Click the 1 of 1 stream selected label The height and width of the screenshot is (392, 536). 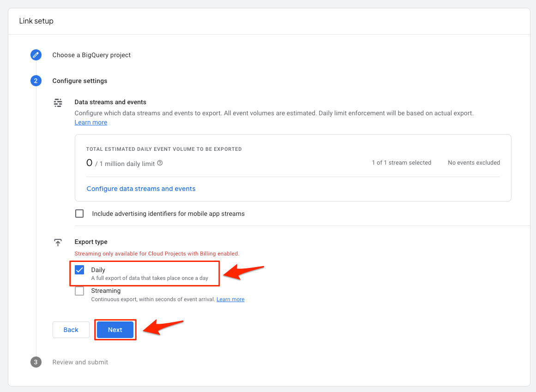click(401, 162)
